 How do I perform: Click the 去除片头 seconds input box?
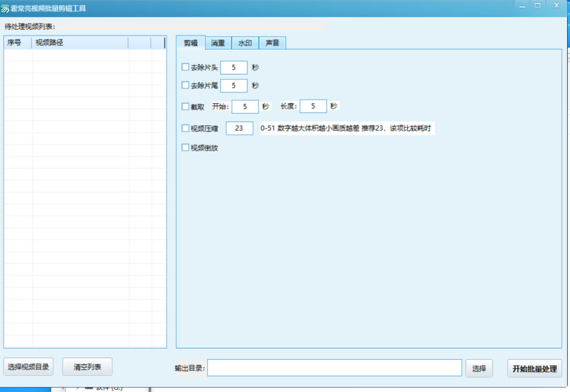(x=234, y=67)
